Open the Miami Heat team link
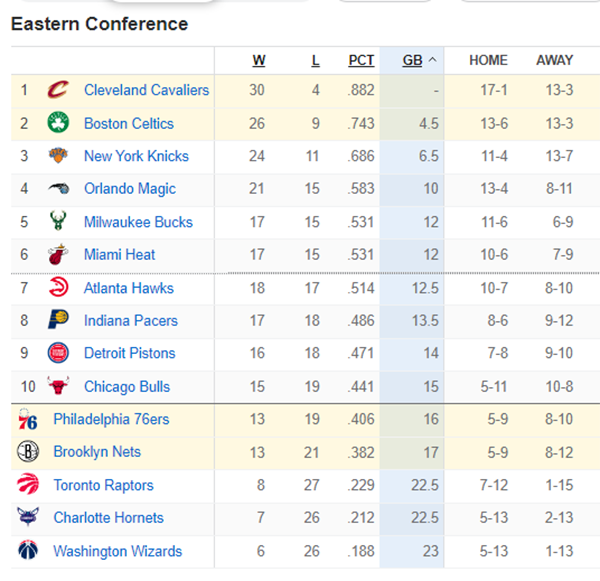This screenshot has width=600, height=581. pos(119,255)
